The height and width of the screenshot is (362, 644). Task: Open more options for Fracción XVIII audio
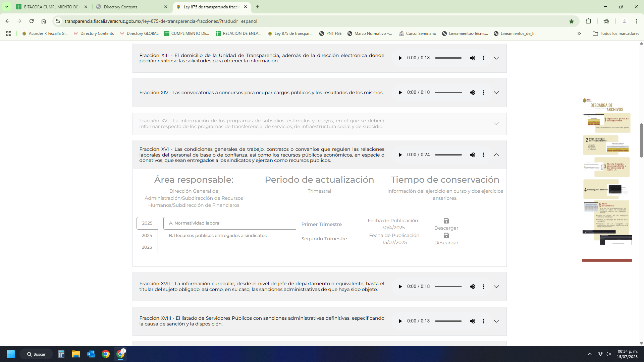pyautogui.click(x=483, y=321)
